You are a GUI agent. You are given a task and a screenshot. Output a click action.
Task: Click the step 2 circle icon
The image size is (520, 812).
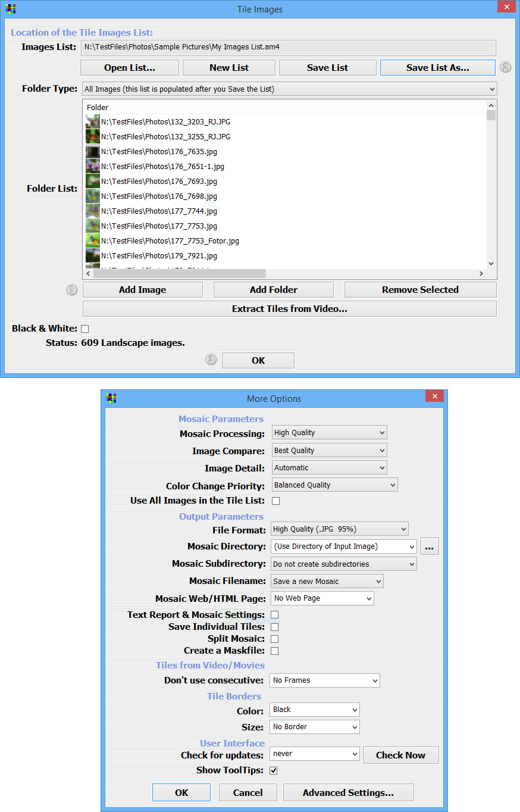506,67
